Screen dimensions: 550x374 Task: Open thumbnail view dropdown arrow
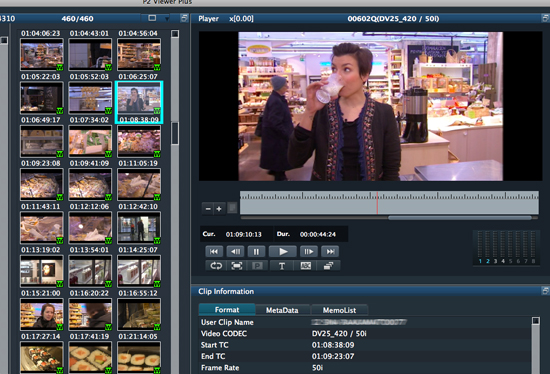pyautogui.click(x=167, y=19)
